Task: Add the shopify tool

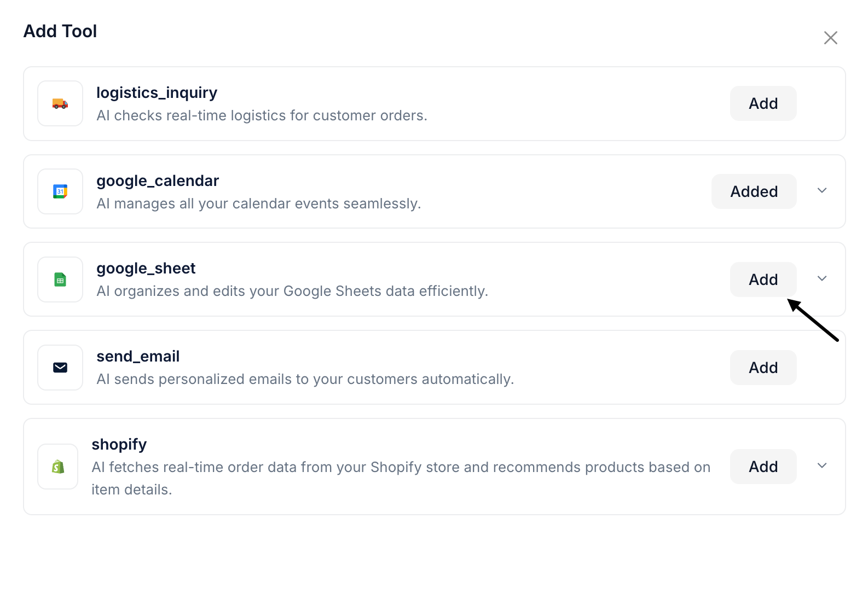Action: point(763,467)
